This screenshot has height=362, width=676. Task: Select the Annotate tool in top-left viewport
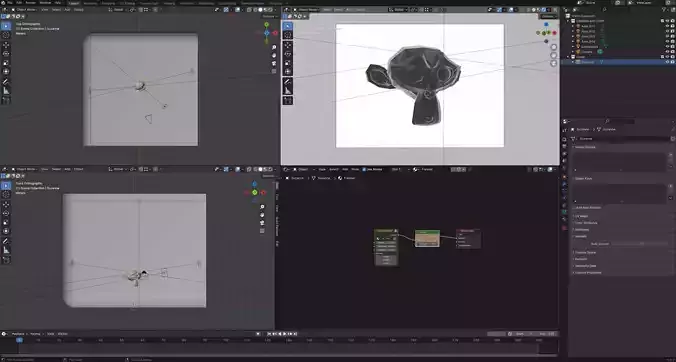click(x=6, y=81)
